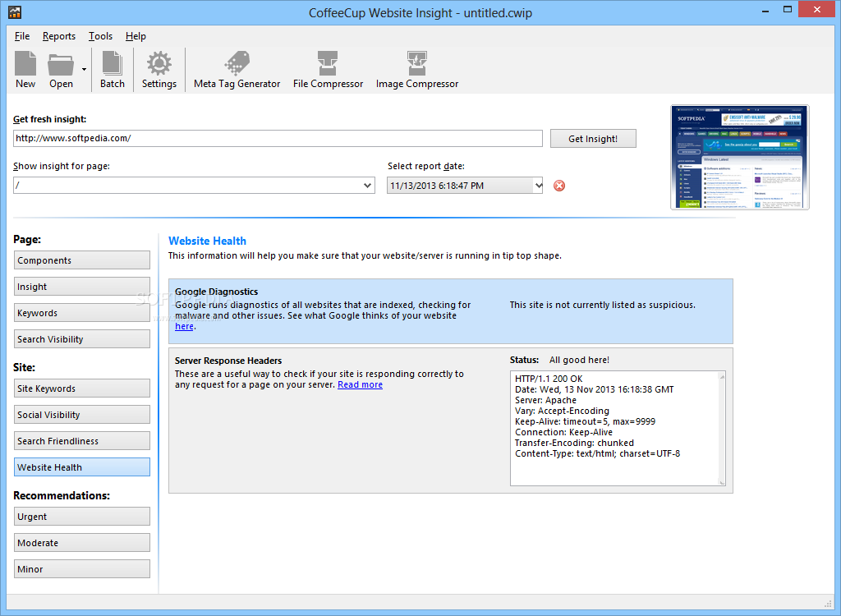This screenshot has width=841, height=616.
Task: Select the Website Health section
Action: pyautogui.click(x=82, y=467)
